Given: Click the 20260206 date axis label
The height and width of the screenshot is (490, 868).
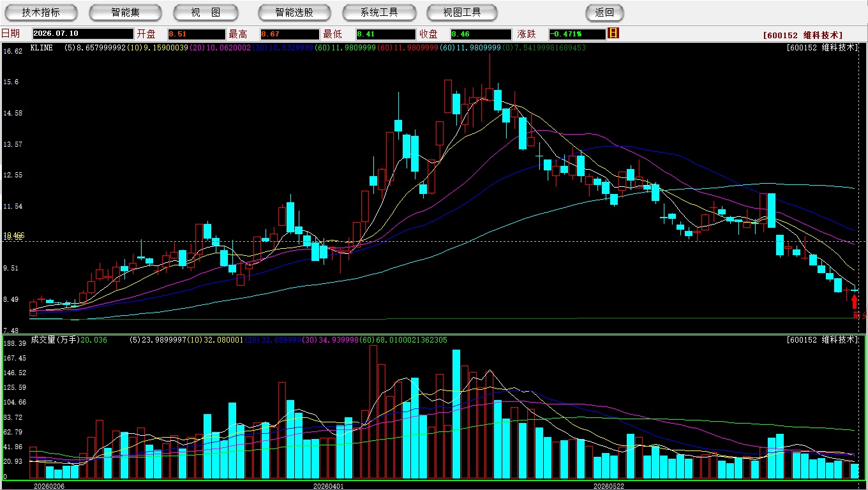Looking at the screenshot, I should (x=49, y=486).
